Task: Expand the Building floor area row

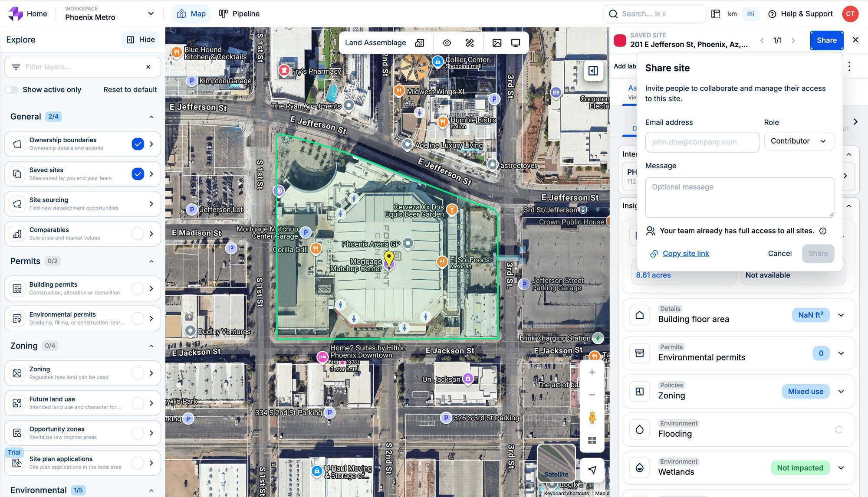Action: (x=841, y=315)
